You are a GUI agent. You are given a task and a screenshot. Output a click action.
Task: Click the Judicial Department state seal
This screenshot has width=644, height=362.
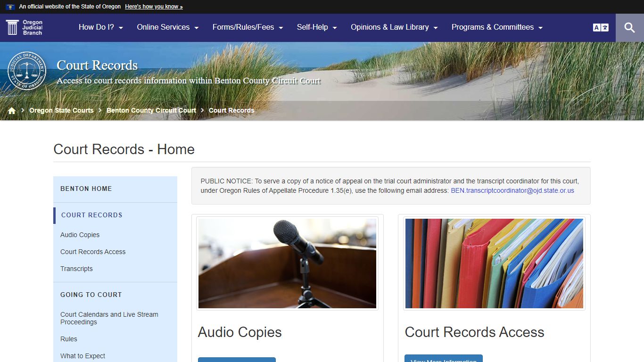click(x=27, y=71)
